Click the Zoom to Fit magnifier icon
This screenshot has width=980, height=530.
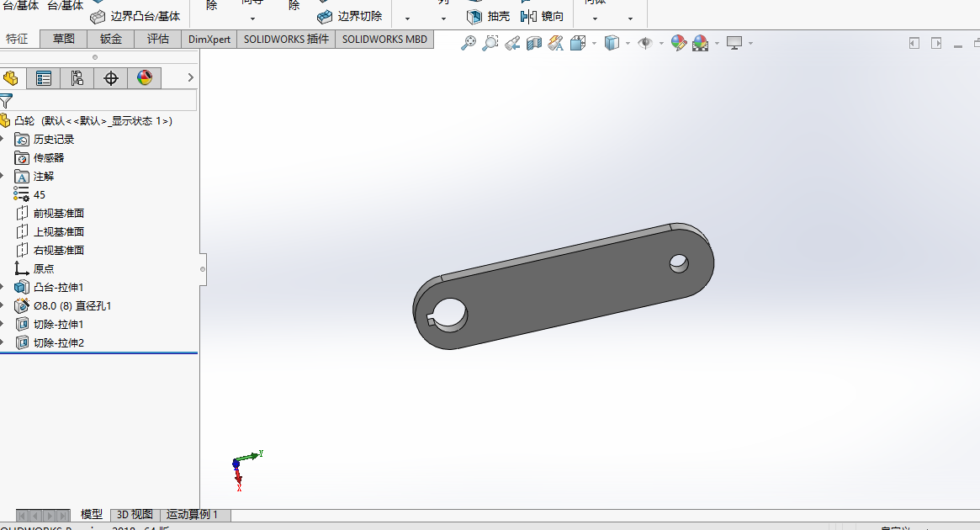tap(468, 43)
